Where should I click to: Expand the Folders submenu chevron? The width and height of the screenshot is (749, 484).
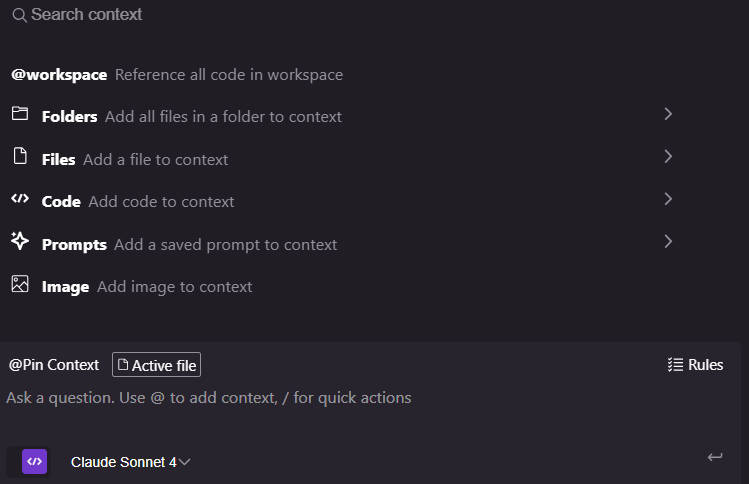[668, 114]
